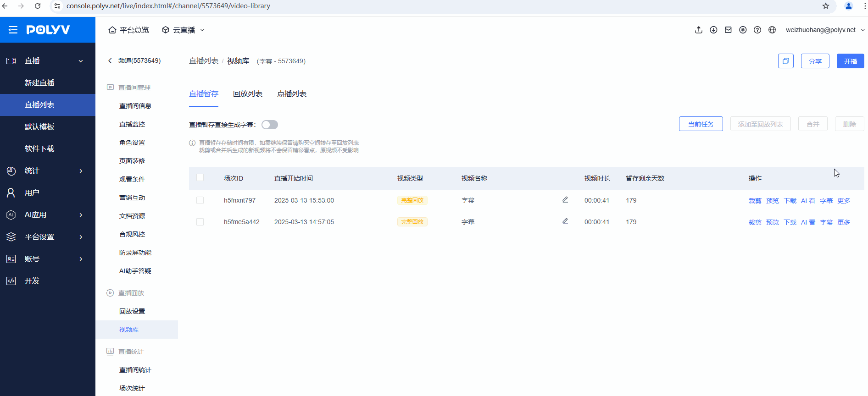This screenshot has height=396, width=868.
Task: Open 文档资源 page
Action: [132, 216]
